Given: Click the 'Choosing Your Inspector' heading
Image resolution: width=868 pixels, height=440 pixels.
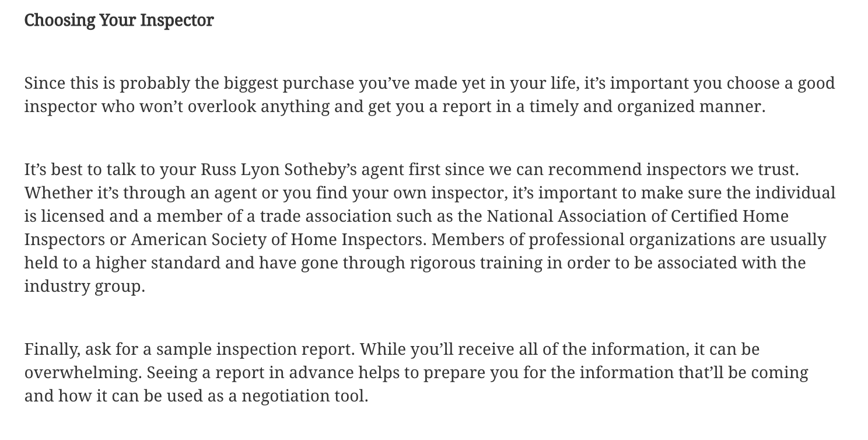Looking at the screenshot, I should [119, 20].
